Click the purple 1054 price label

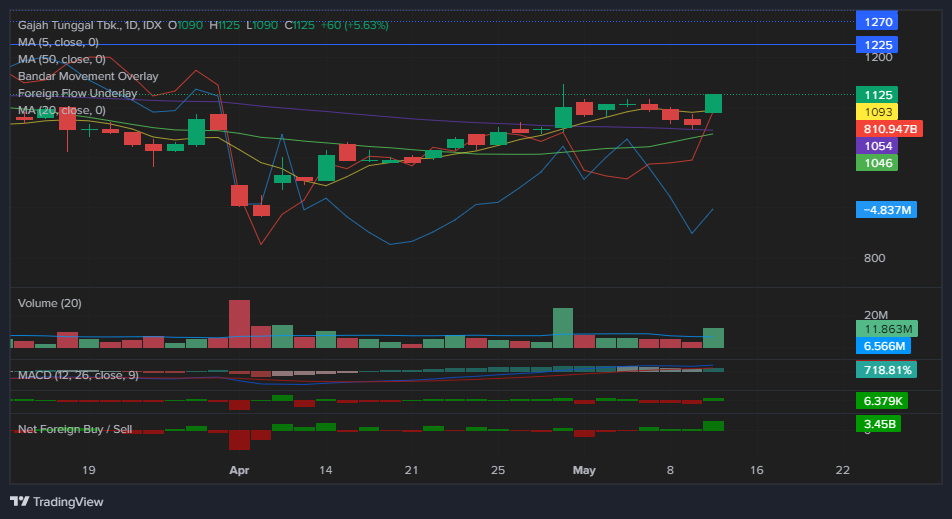877,146
